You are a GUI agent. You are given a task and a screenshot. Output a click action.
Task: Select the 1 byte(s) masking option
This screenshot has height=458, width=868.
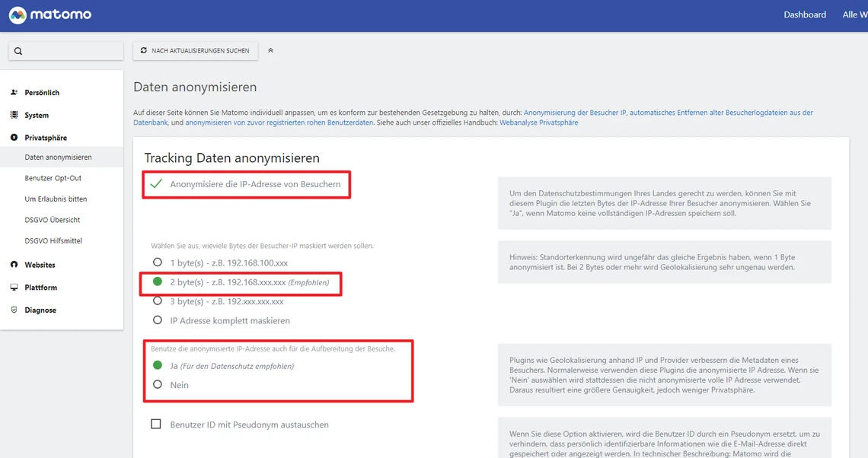(158, 262)
